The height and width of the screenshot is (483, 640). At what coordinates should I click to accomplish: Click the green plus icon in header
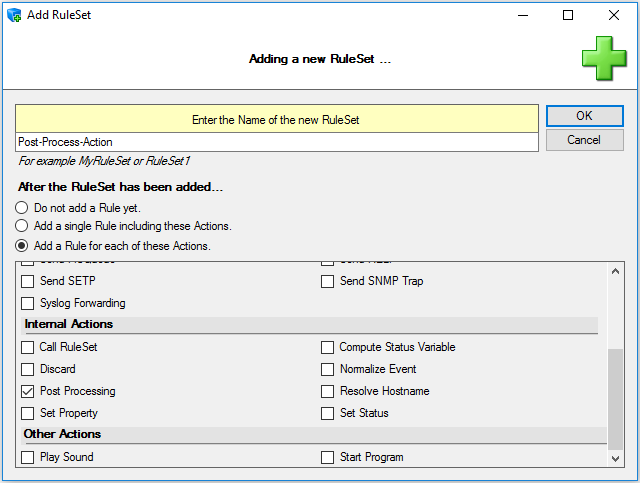click(603, 58)
